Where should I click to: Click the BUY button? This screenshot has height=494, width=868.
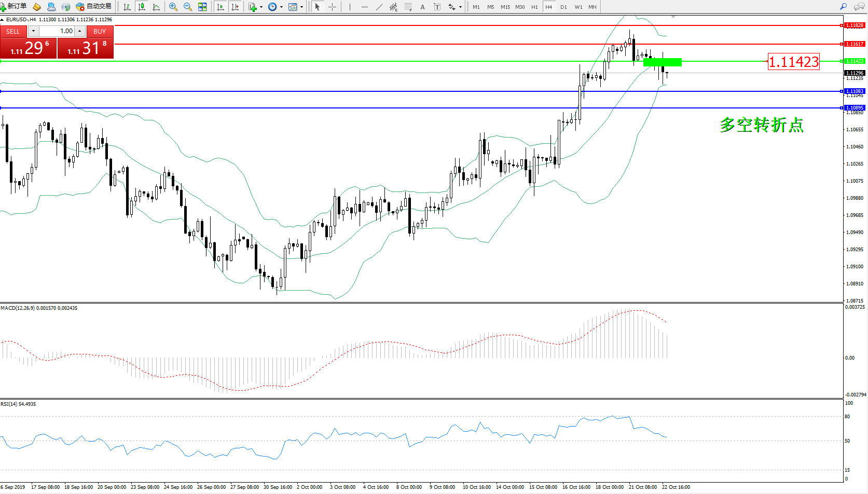(100, 31)
